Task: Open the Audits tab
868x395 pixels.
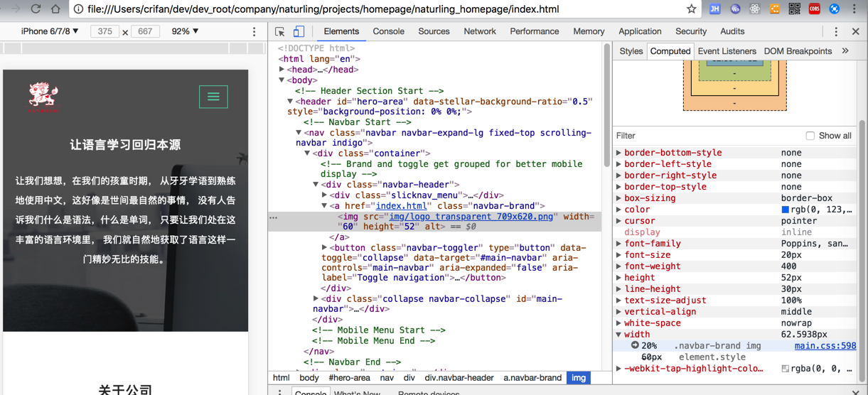Action: [x=732, y=31]
